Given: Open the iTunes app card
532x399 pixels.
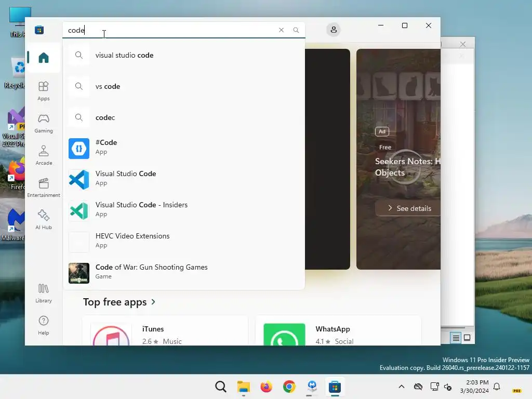Looking at the screenshot, I should point(165,330).
